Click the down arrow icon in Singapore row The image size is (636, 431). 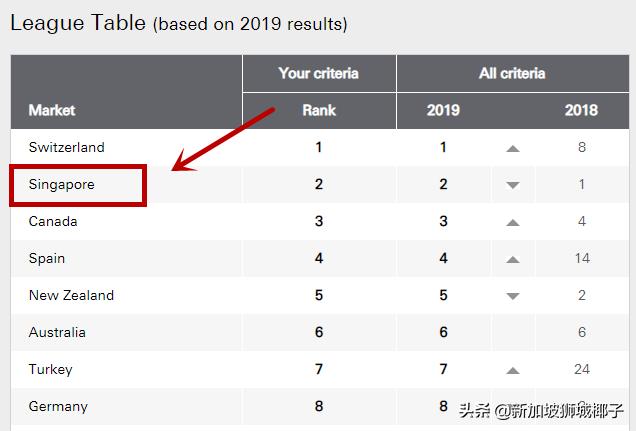[513, 185]
